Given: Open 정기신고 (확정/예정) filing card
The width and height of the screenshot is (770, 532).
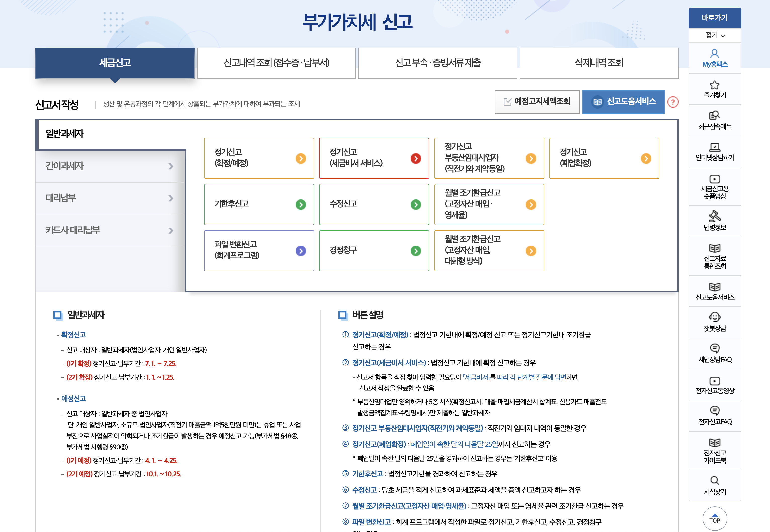Looking at the screenshot, I should [x=259, y=158].
